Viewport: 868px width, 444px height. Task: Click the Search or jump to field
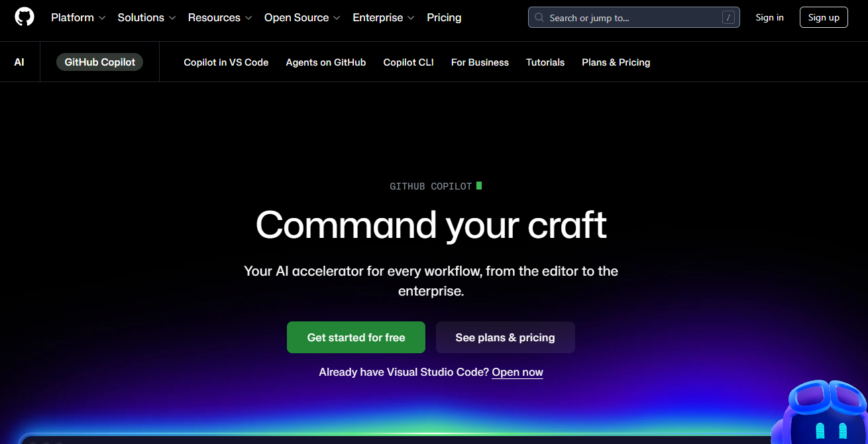(633, 18)
